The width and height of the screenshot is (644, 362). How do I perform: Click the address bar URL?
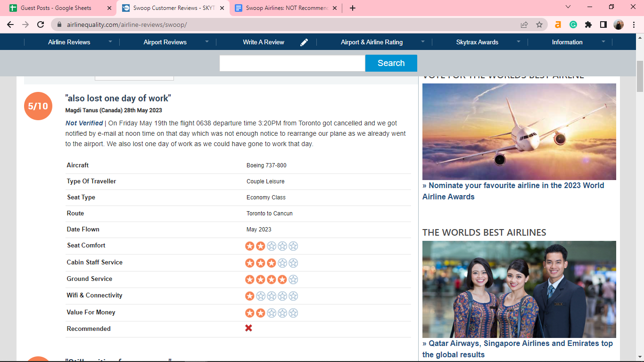tap(127, 25)
